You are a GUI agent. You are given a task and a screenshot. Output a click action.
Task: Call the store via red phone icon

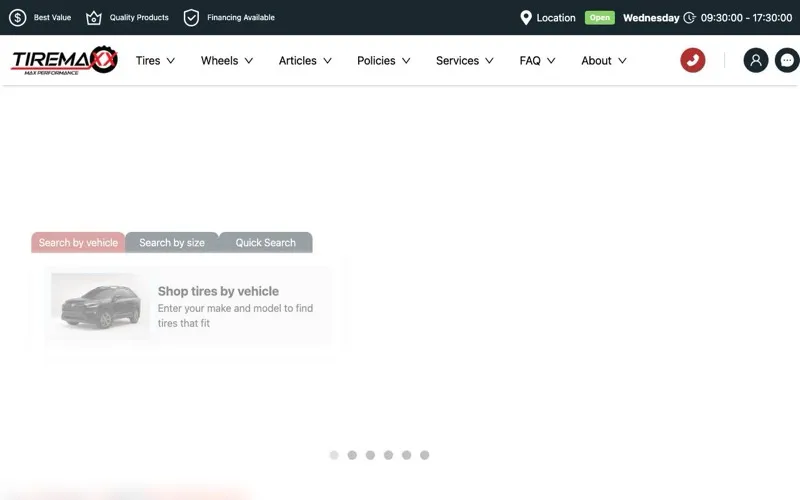pyautogui.click(x=692, y=60)
